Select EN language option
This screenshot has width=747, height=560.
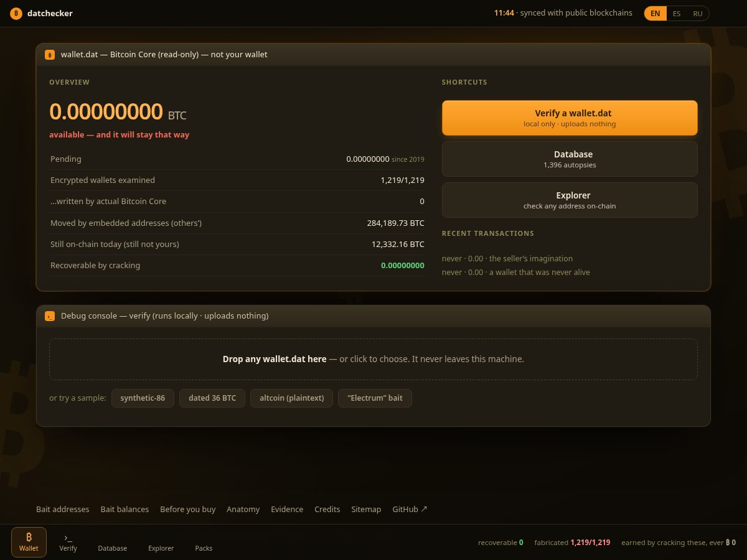[x=655, y=13]
